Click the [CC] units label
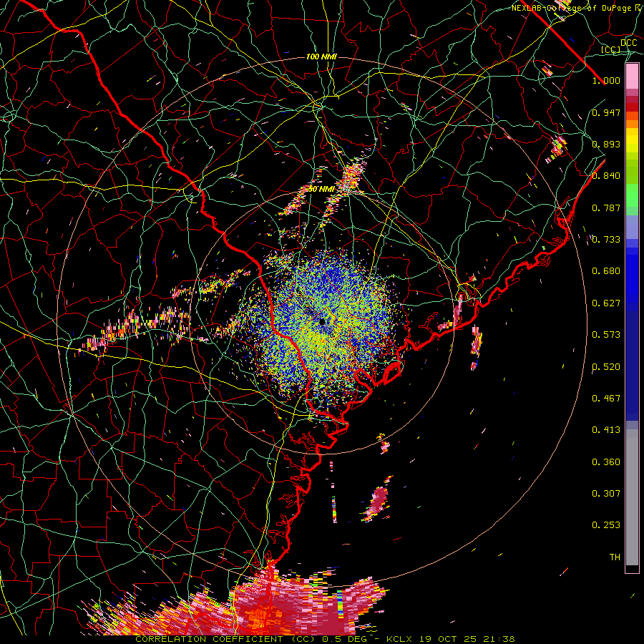 (x=611, y=49)
